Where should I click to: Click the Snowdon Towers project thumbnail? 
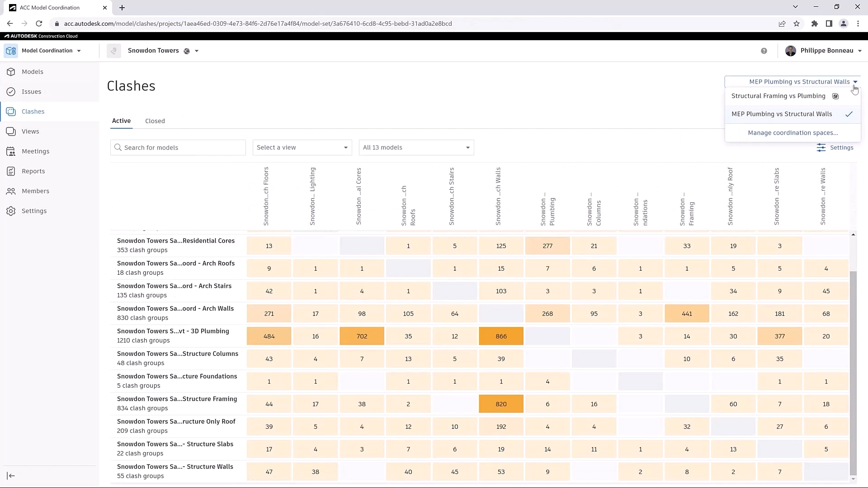114,51
